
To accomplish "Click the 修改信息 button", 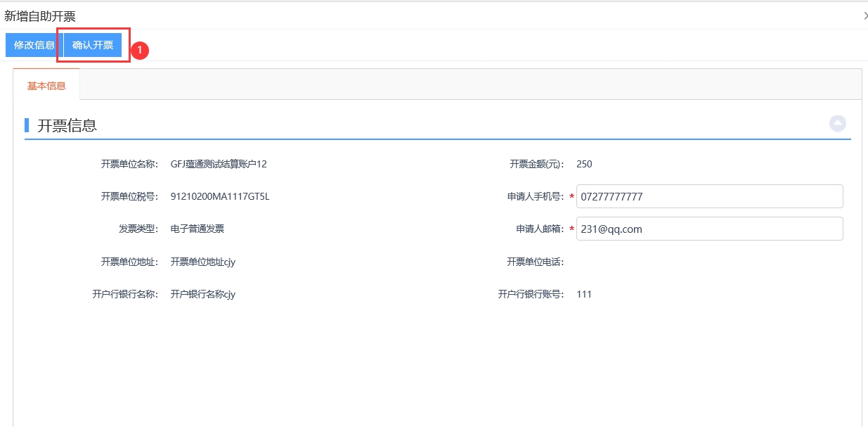I will (34, 45).
